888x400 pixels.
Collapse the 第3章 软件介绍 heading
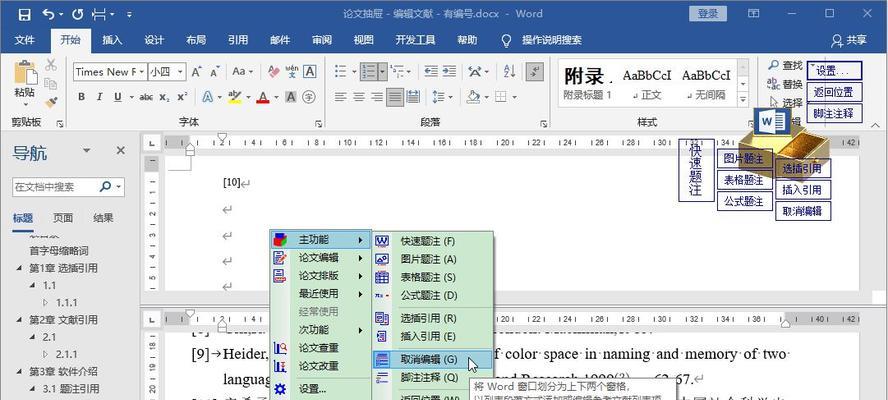(20, 372)
